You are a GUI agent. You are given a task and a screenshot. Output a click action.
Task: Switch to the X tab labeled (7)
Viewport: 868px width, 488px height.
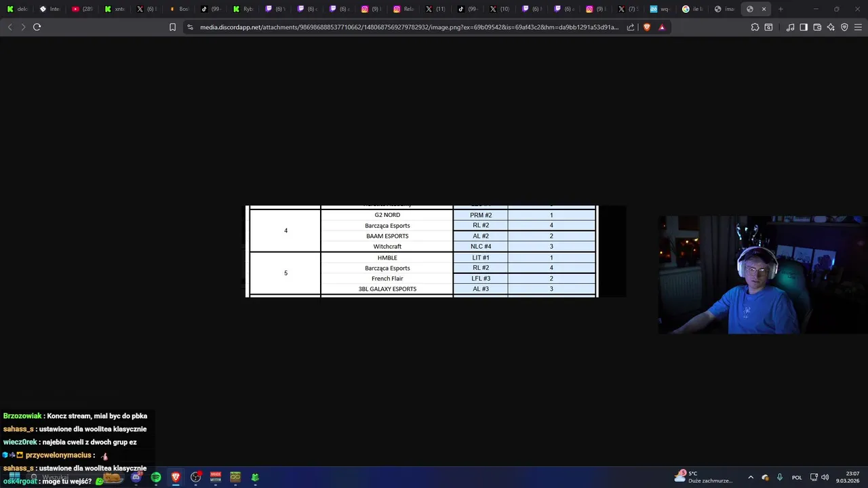click(x=627, y=9)
